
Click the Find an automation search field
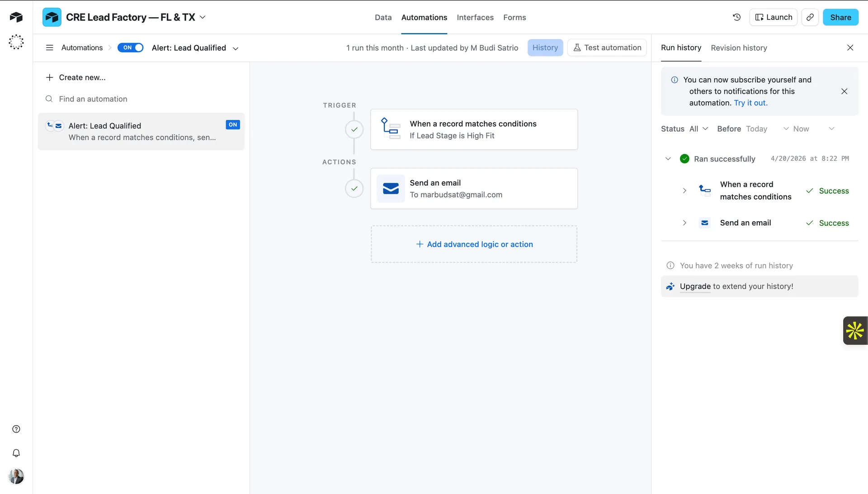(93, 99)
